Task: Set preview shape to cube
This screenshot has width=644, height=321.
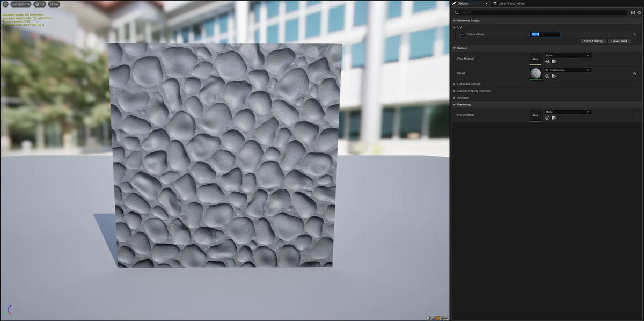Action: pos(442,318)
